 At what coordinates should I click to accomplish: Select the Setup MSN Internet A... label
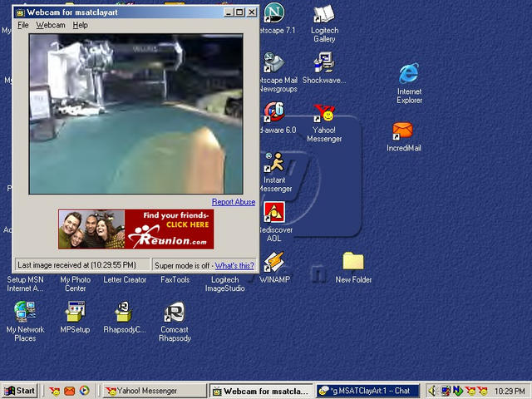[25, 284]
